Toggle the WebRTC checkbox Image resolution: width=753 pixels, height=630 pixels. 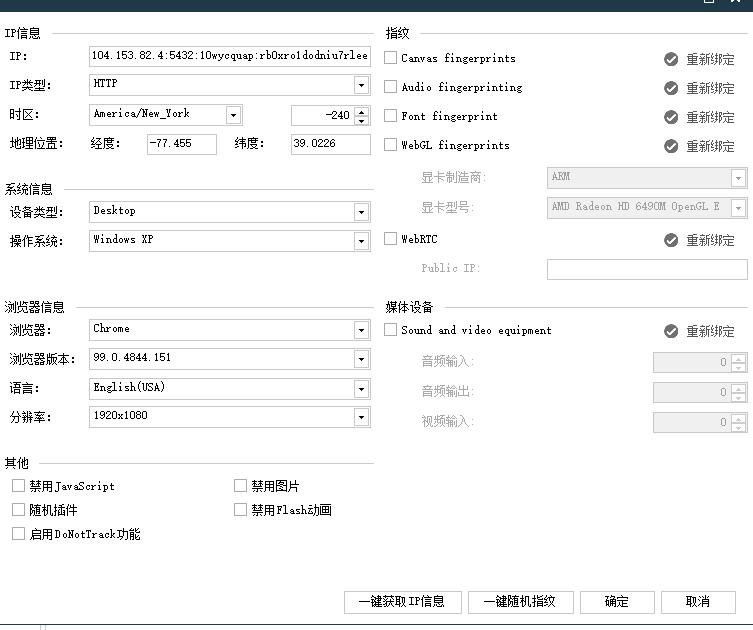(390, 239)
